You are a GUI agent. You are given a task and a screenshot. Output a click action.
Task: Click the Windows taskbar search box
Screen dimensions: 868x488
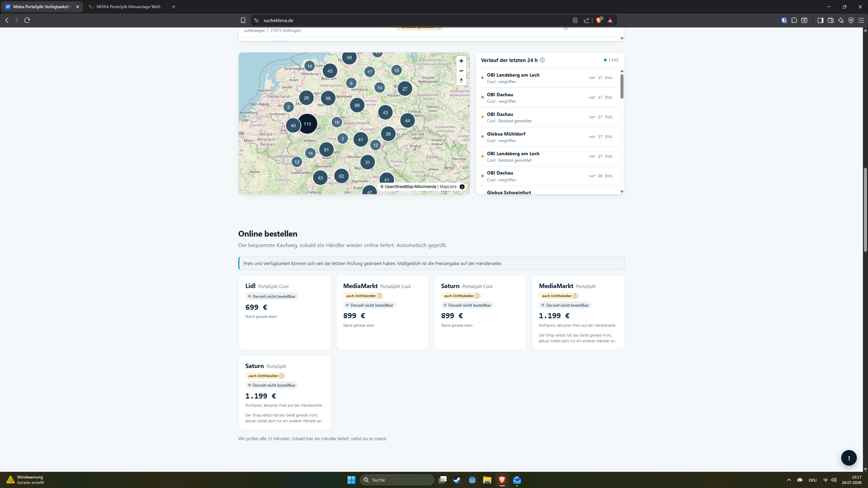click(397, 480)
